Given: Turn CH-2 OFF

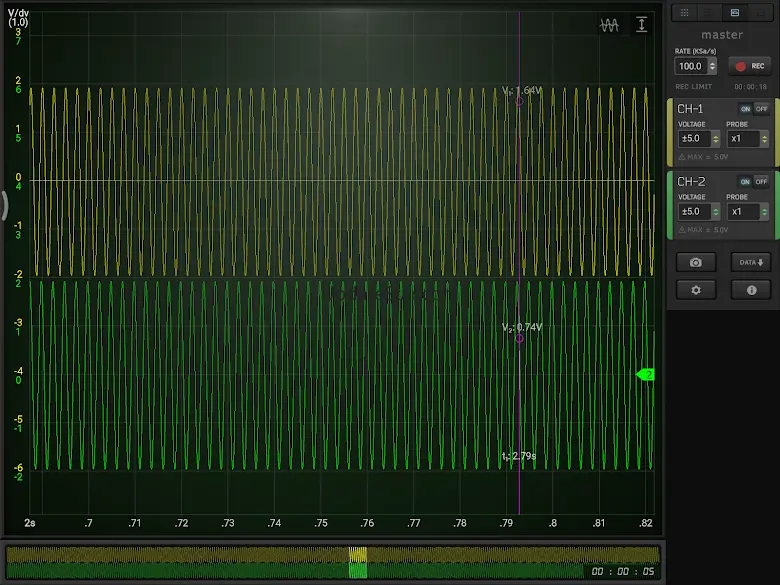Looking at the screenshot, I should coord(762,181).
